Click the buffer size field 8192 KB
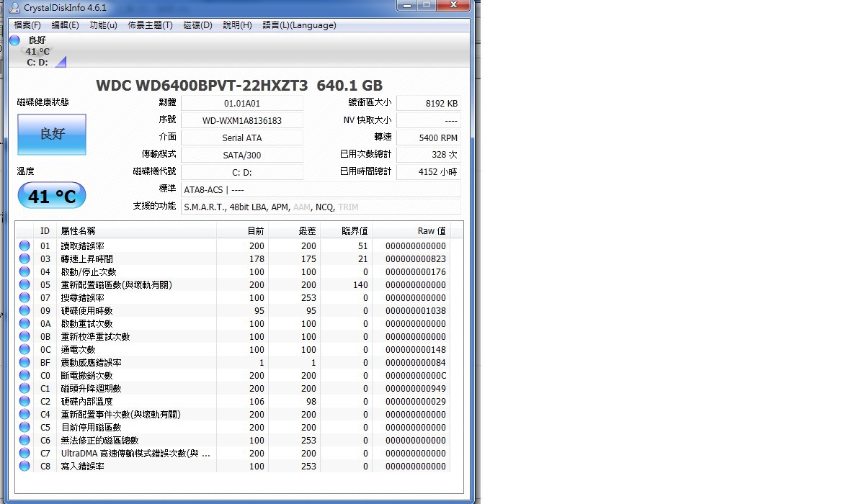Screen dimensions: 864x504 coord(429,103)
